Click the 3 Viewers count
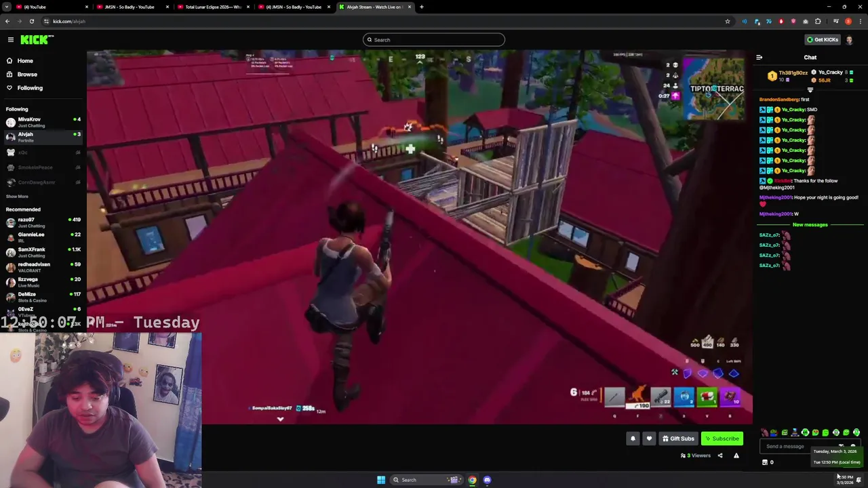Screen dimensions: 868x488 point(695,456)
